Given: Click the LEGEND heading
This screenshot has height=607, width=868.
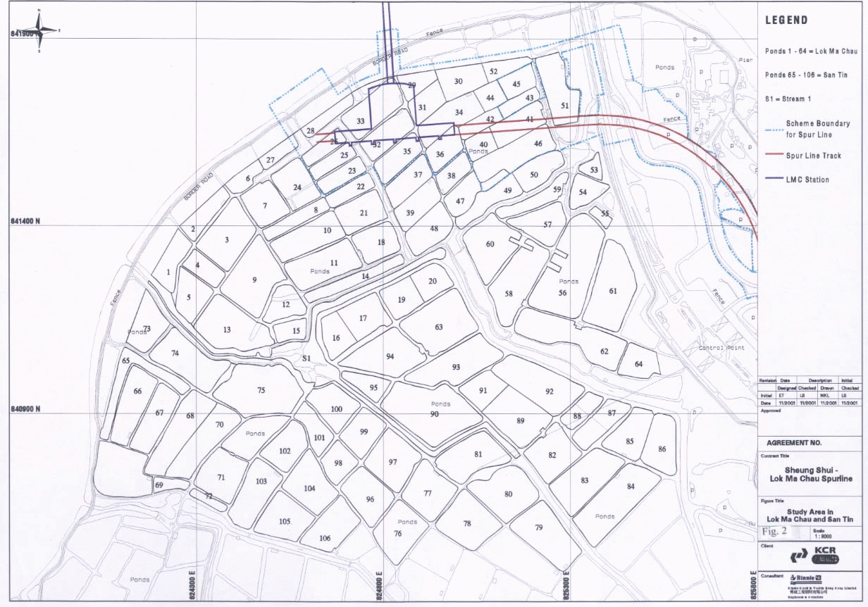Looking at the screenshot, I should click(x=786, y=20).
